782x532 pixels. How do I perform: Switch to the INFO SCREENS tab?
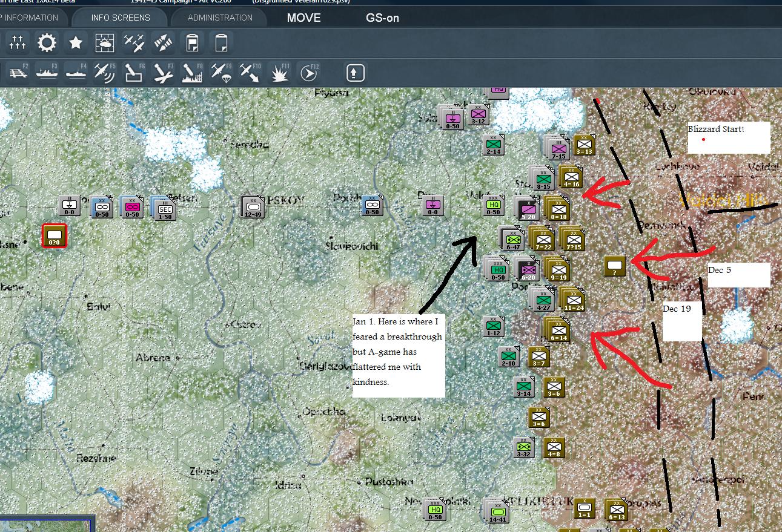pyautogui.click(x=121, y=18)
